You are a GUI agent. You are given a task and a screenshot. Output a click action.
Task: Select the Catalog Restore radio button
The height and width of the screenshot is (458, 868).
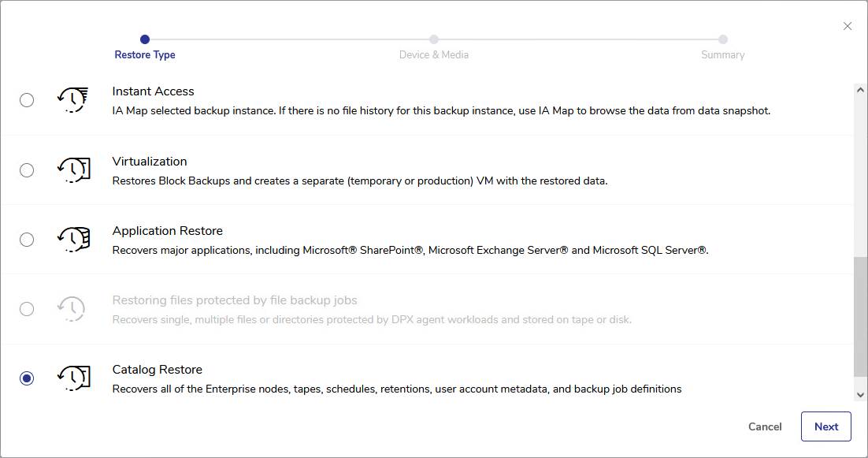tap(27, 378)
